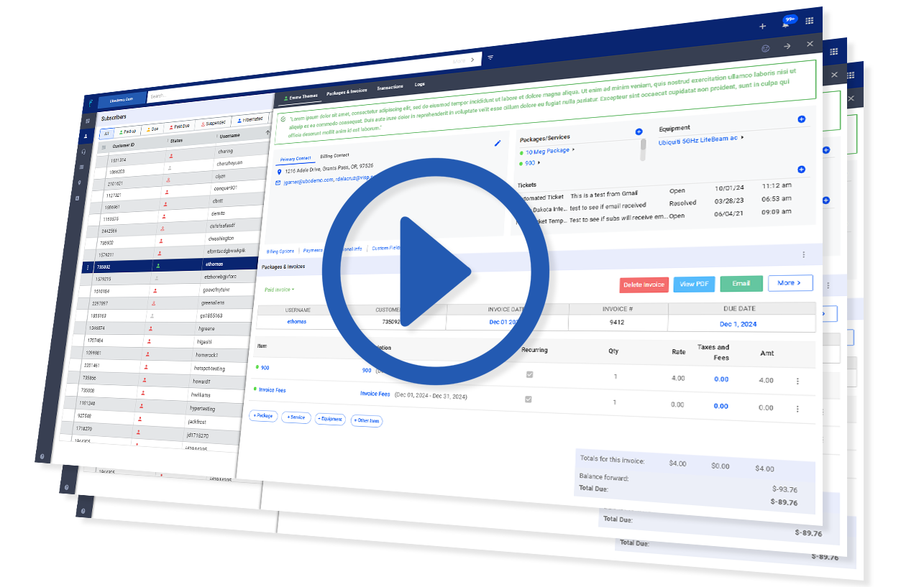Expand Ubiquiti 5GHz LiteBeam ac arrow

[x=742, y=137]
